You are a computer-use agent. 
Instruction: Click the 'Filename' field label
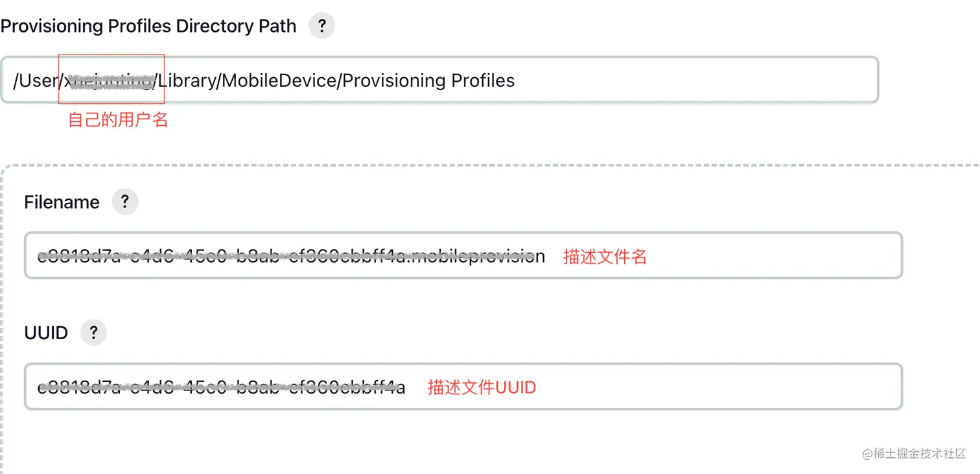[x=62, y=202]
